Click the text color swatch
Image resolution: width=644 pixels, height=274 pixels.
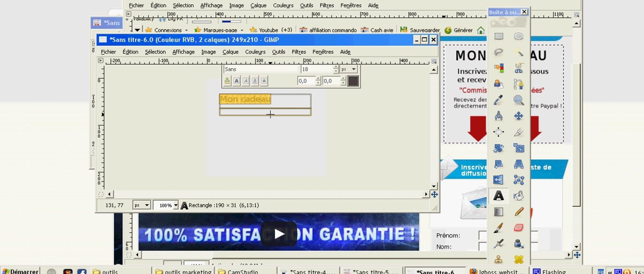(353, 81)
